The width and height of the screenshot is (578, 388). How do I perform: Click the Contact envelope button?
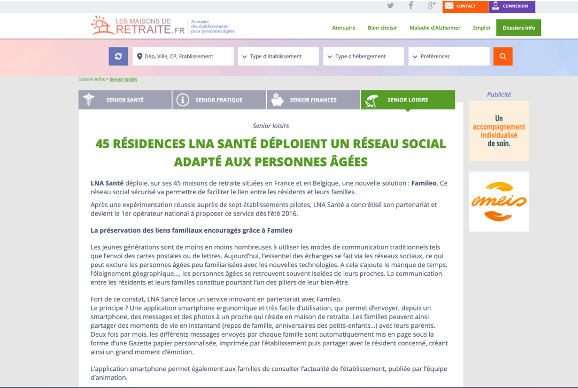tap(466, 6)
